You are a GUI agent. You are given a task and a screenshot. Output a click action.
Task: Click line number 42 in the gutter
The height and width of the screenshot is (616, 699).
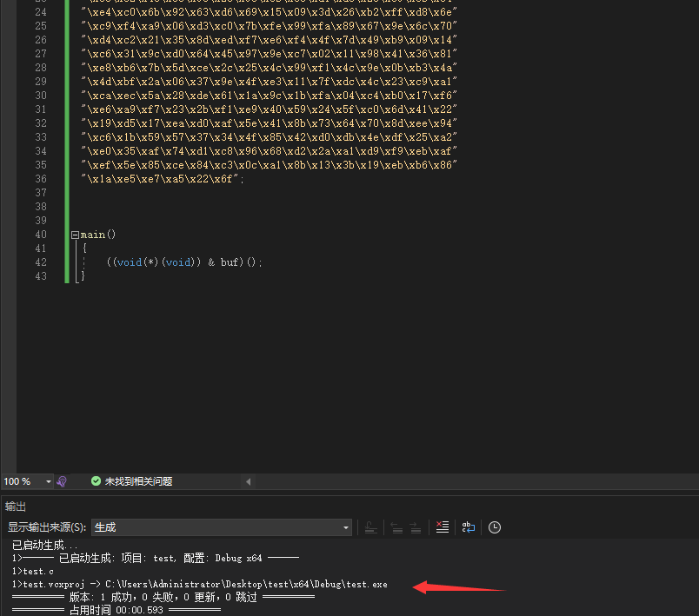(x=41, y=262)
